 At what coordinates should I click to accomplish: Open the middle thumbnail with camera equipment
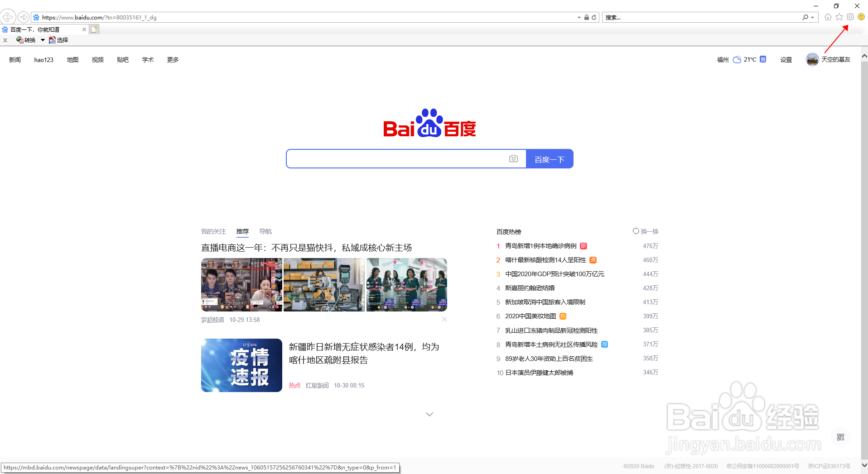pos(324,285)
